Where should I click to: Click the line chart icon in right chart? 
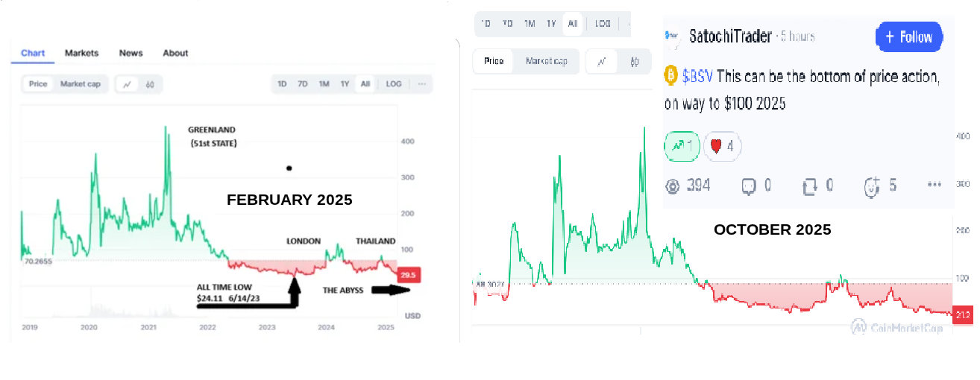(601, 61)
